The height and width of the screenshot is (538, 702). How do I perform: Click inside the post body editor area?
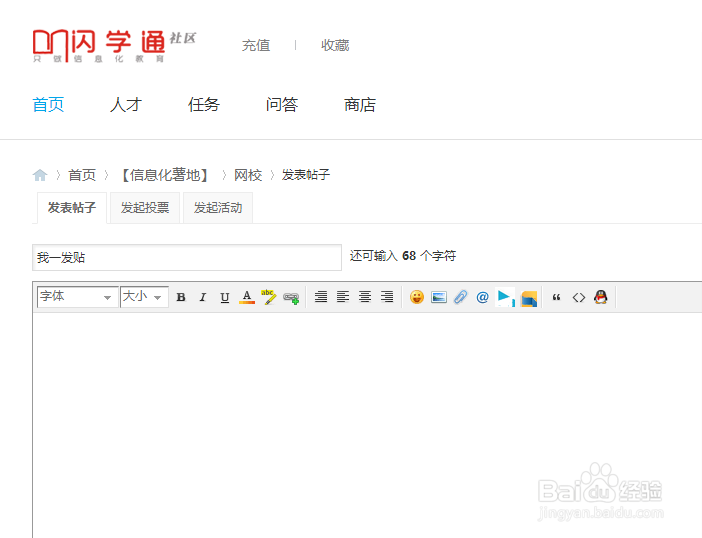click(367, 425)
